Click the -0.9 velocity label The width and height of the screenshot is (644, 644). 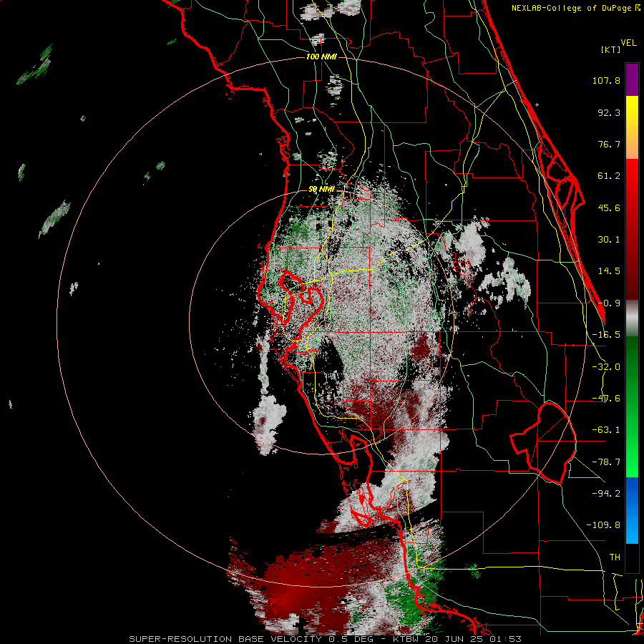click(609, 303)
